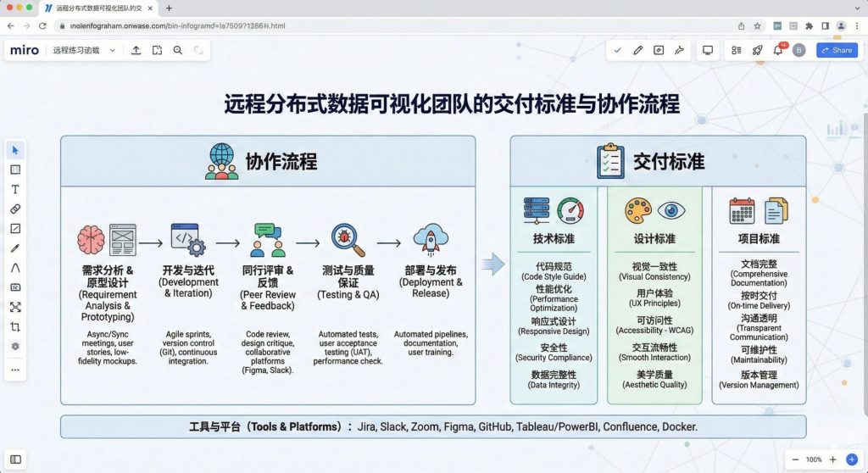The width and height of the screenshot is (868, 473).
Task: Click the Tools & Platforms text bar
Action: click(x=433, y=426)
